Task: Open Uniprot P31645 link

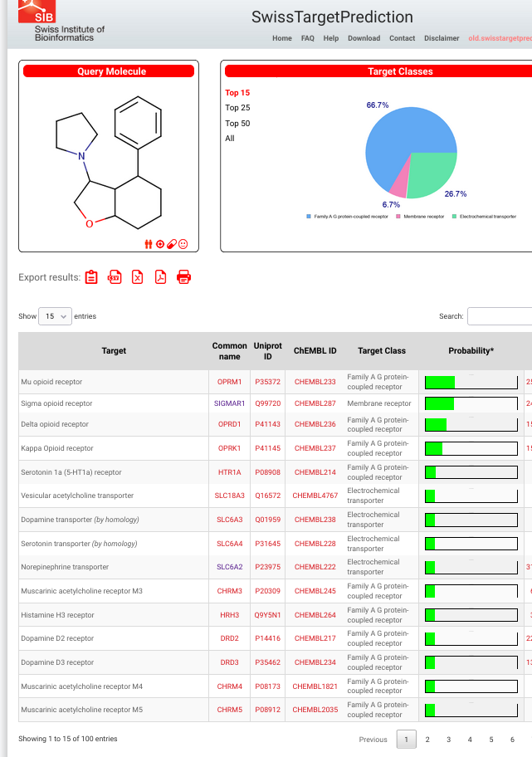Action: 267,544
